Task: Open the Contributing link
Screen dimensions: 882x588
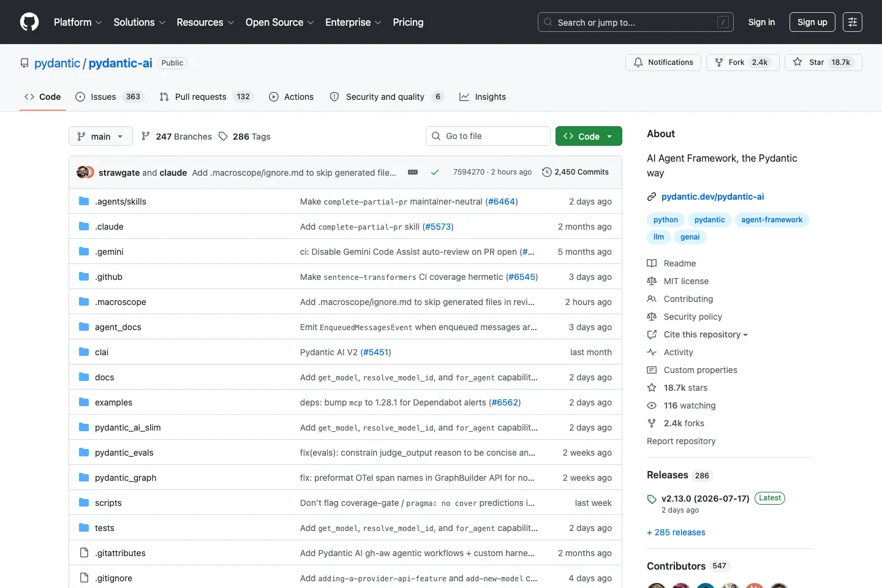Action: (688, 299)
